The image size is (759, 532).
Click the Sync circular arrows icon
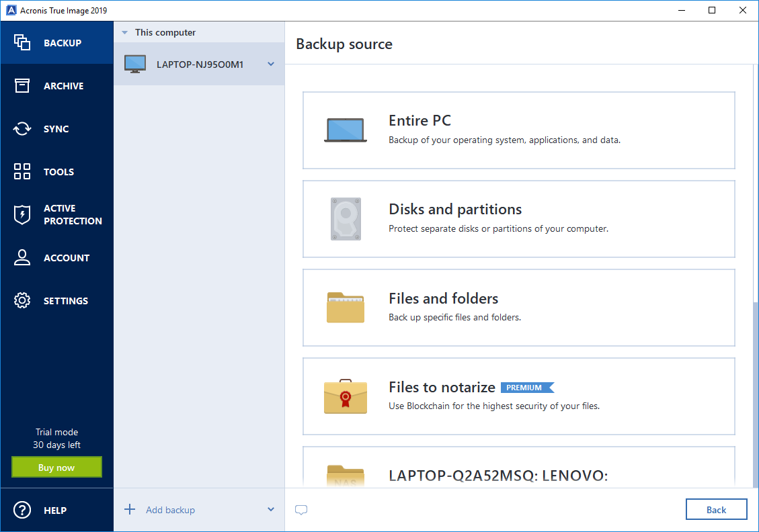point(22,129)
